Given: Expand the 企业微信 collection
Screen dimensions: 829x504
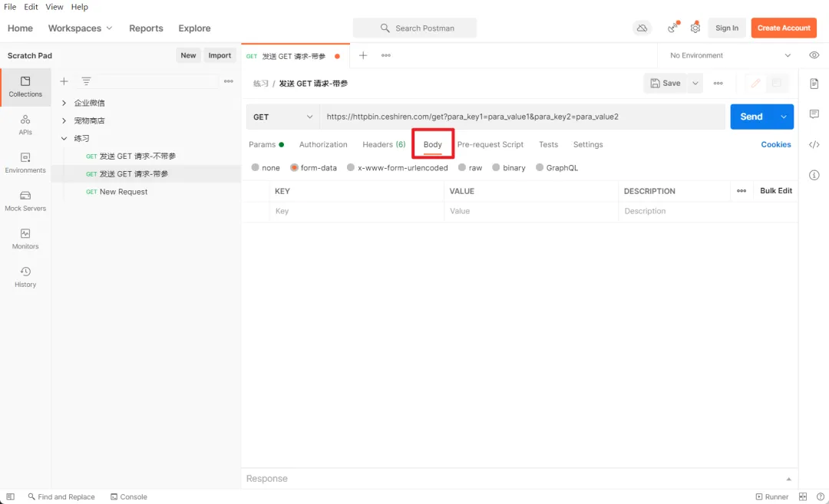Looking at the screenshot, I should click(64, 103).
